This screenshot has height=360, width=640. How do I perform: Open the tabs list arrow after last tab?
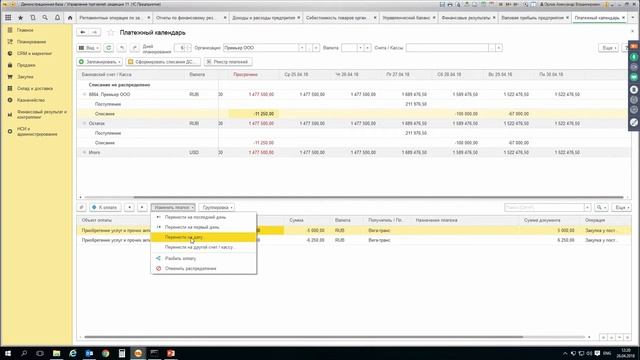coord(633,18)
